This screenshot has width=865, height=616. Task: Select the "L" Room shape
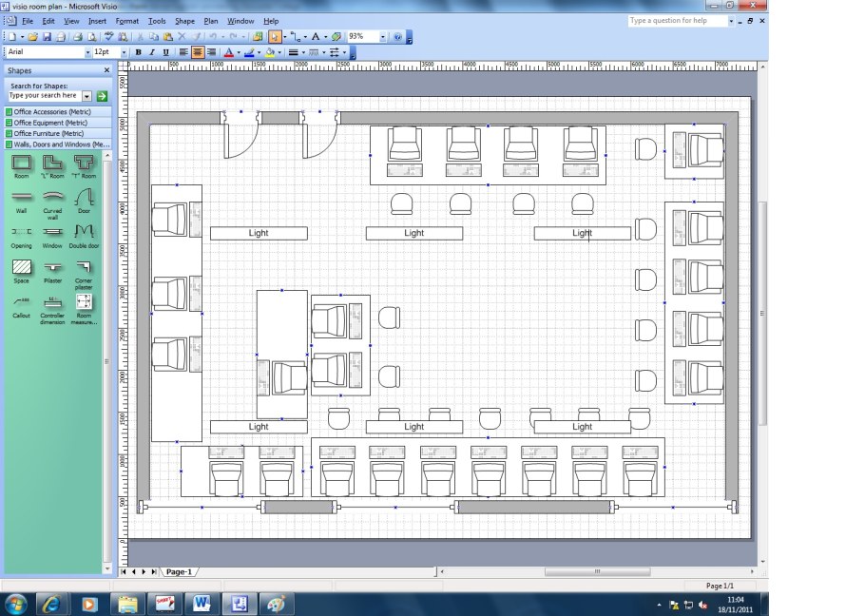52,163
